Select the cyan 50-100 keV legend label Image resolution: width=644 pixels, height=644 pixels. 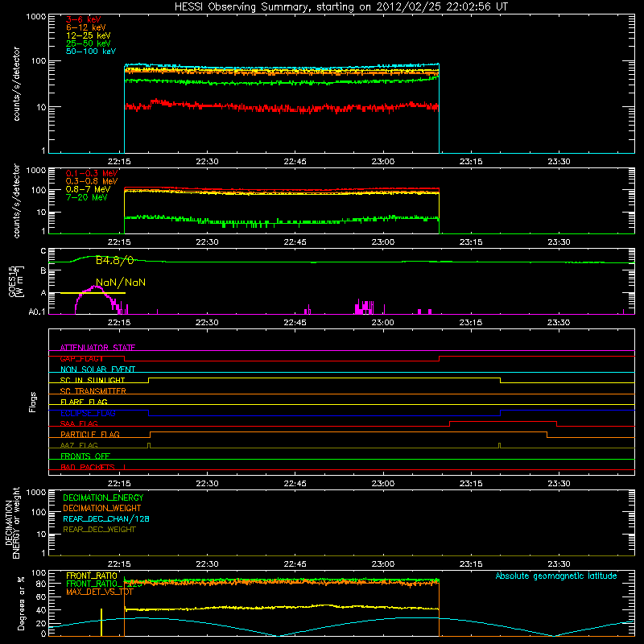(x=91, y=52)
